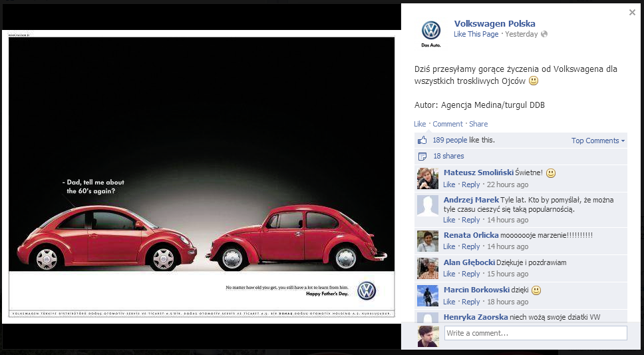Open the Volkswagen Polska page name link
Image resolution: width=644 pixels, height=355 pixels.
point(494,24)
